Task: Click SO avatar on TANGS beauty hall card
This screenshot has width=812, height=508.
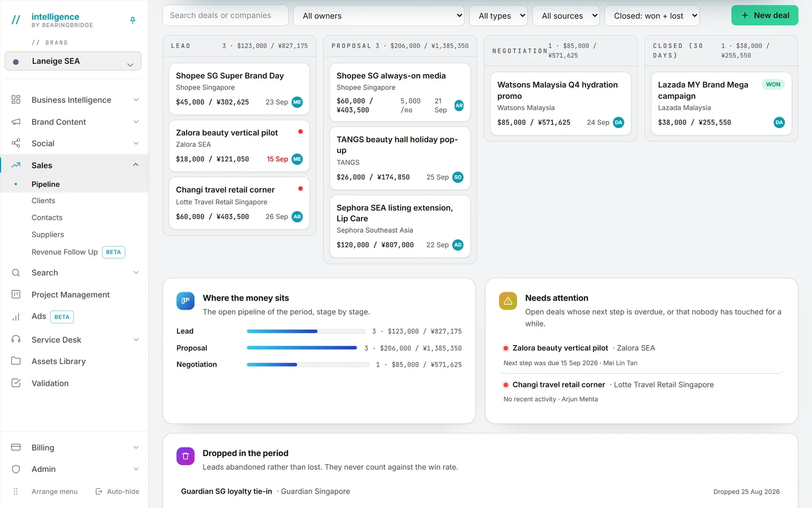Action: 458,177
